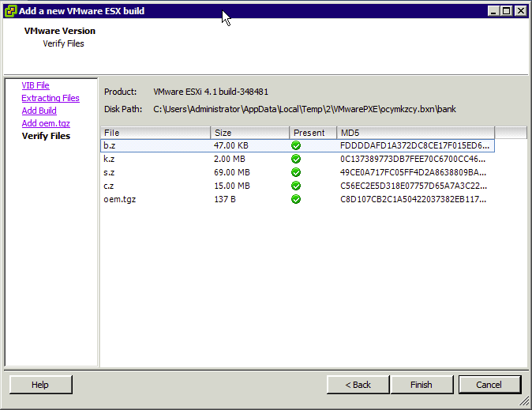Click the VMware app icon in title bar
Viewport: 532px width, 410px height.
(x=10, y=11)
